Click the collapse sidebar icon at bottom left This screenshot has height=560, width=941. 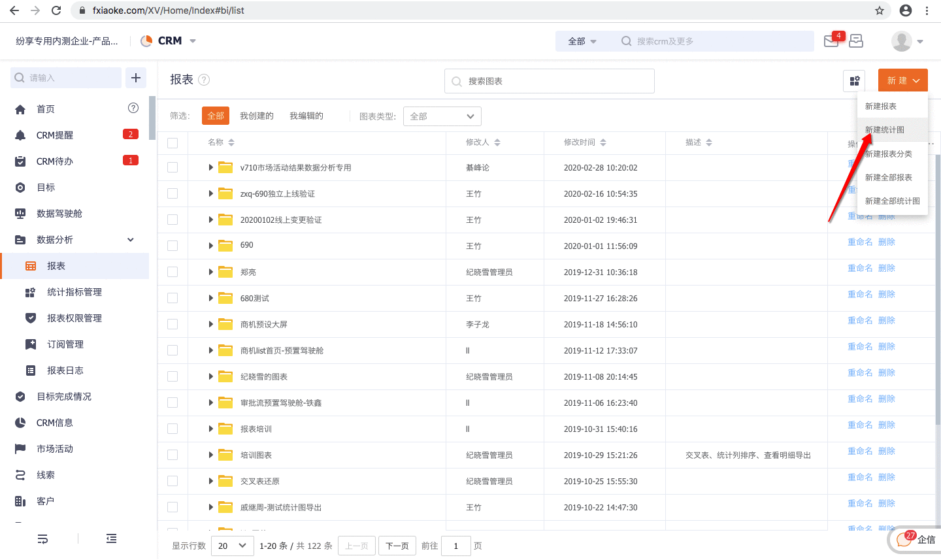(x=42, y=539)
